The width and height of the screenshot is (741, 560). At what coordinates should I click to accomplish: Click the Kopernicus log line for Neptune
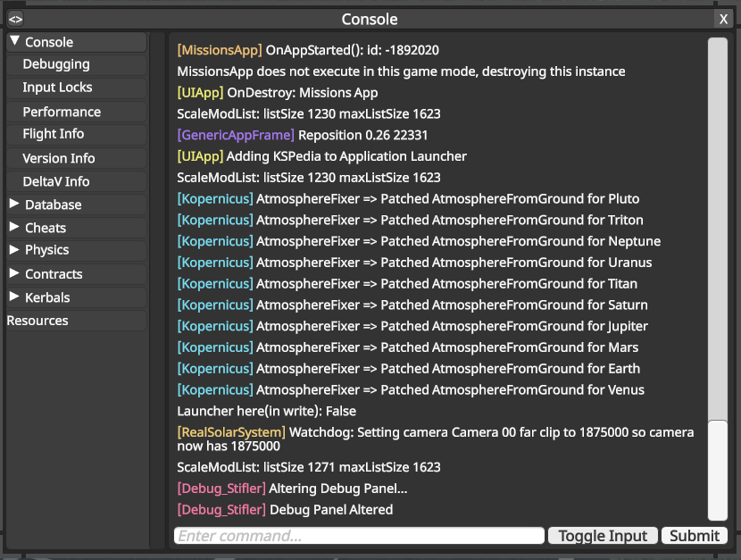point(419,241)
